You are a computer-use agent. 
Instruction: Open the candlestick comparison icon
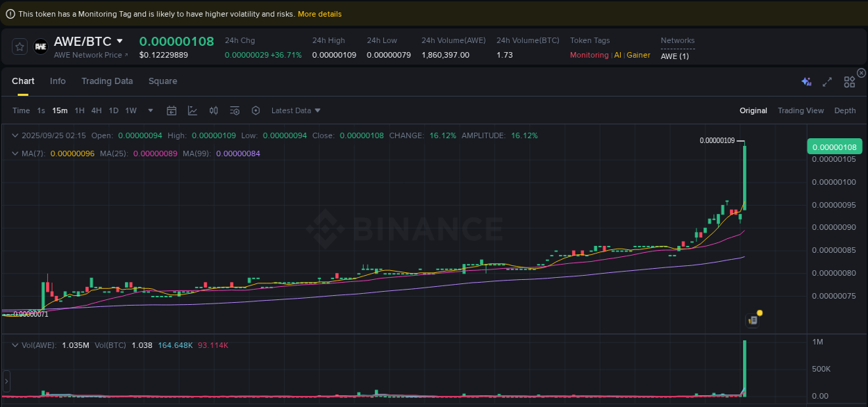214,110
